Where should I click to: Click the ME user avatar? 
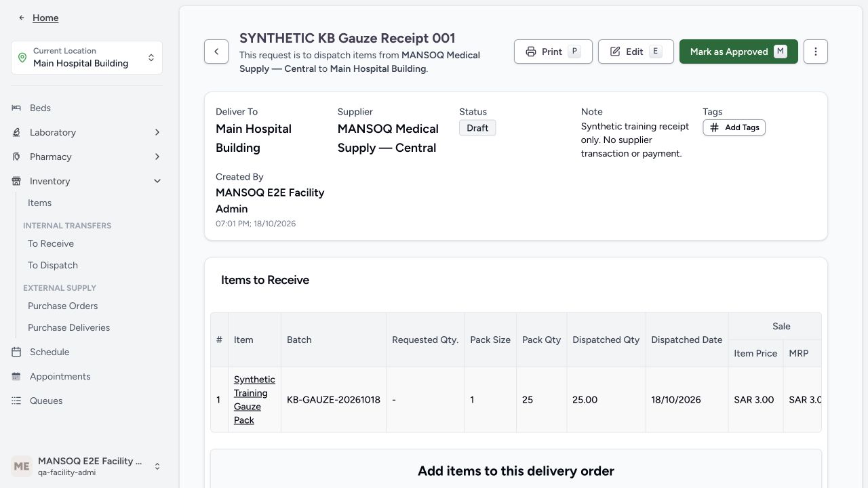point(22,466)
